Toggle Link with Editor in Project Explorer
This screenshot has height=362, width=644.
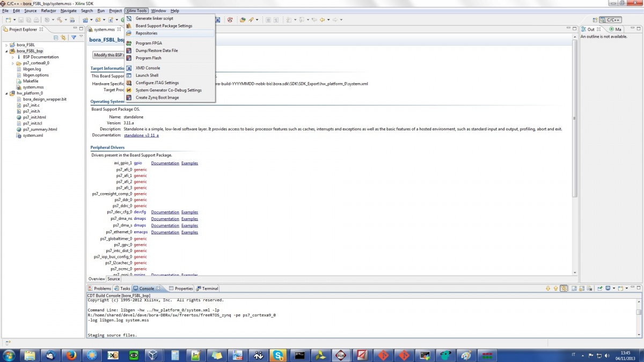(x=63, y=38)
